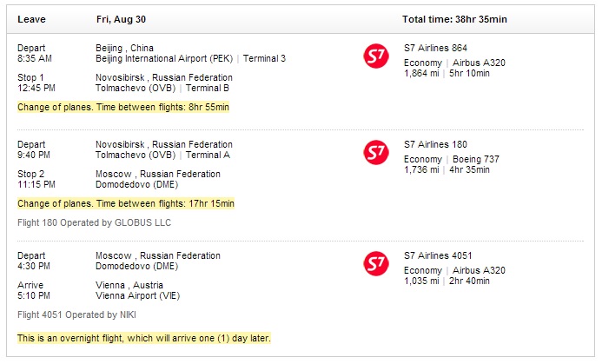Click the Terminal 3 label

(x=264, y=59)
